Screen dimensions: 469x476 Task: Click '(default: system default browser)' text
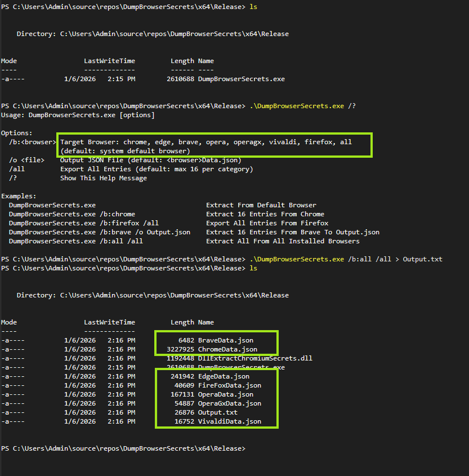125,151
